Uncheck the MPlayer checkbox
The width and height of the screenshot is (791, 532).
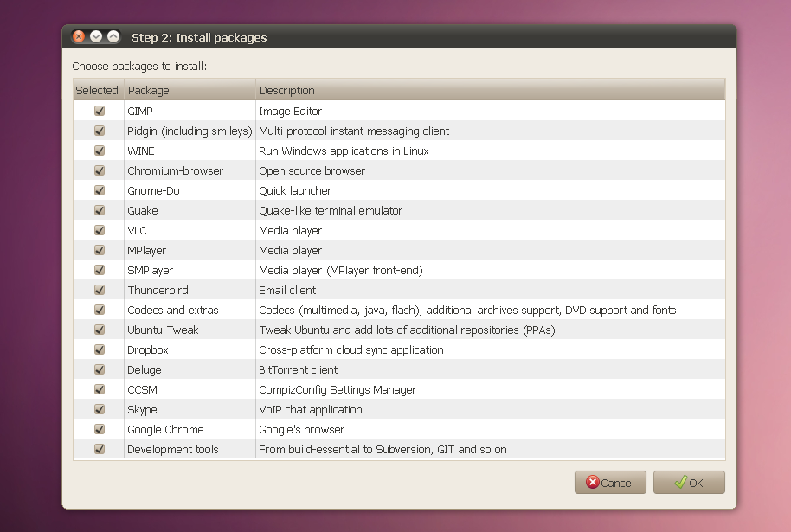100,250
